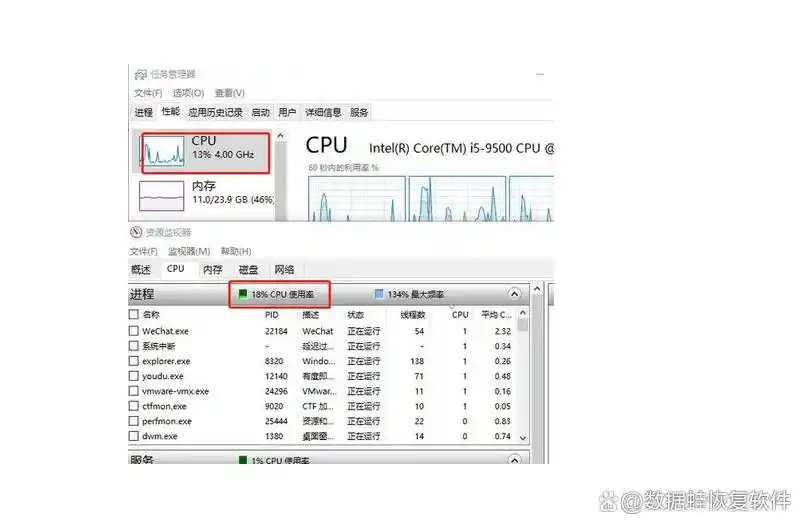Check the vmware-vmx.exe process checkbox
807x530 pixels.
134,391
